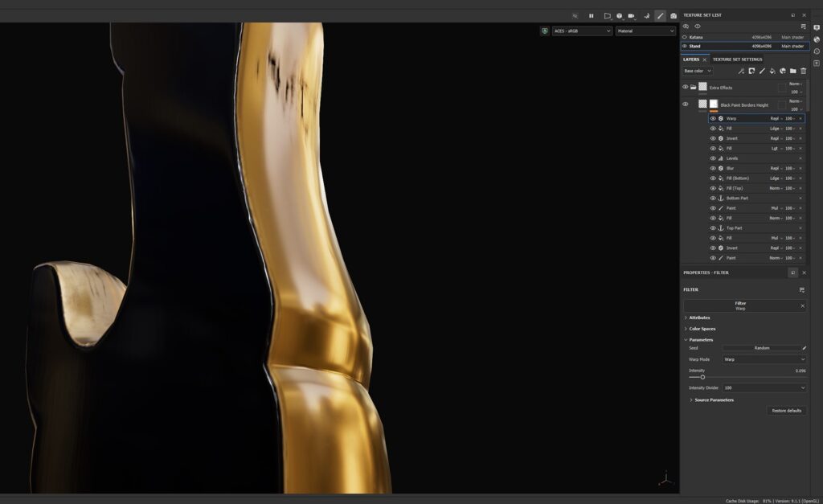Click the Intensity value 0.096
The image size is (823, 504).
[800, 371]
